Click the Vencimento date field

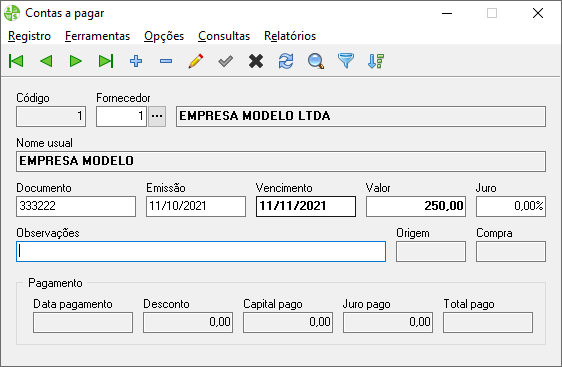click(306, 206)
